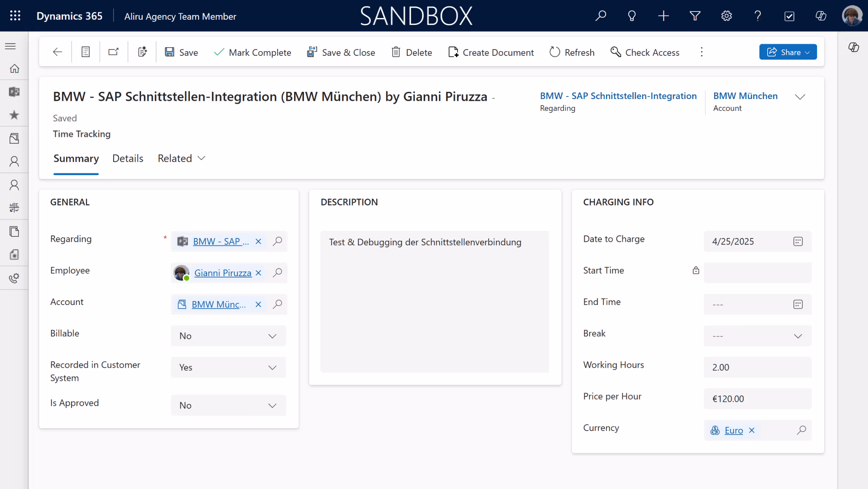Click Save & Close
868x489 pixels.
click(341, 52)
